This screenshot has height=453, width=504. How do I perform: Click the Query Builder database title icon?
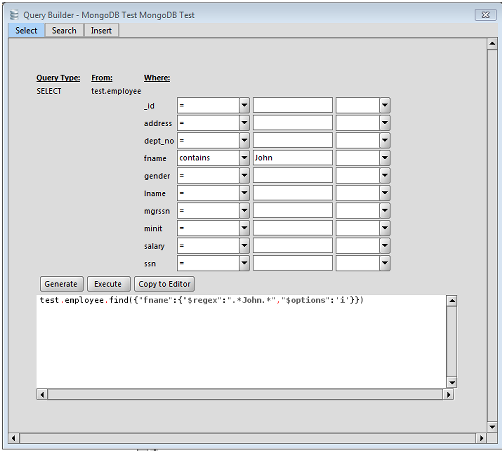[x=14, y=15]
